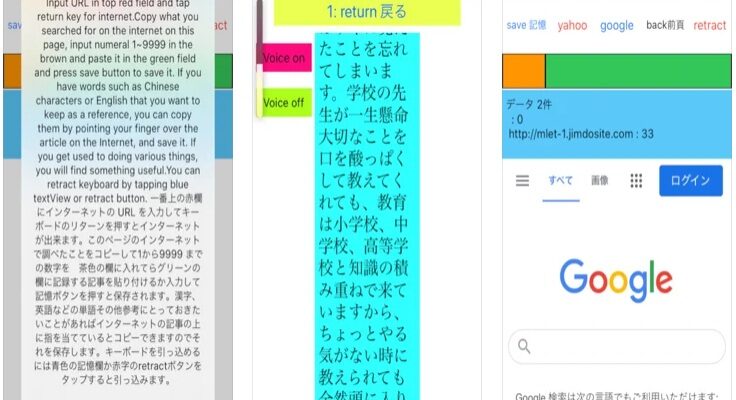Tap the blue data list area
This screenshot has width=736, height=400.
[617, 125]
